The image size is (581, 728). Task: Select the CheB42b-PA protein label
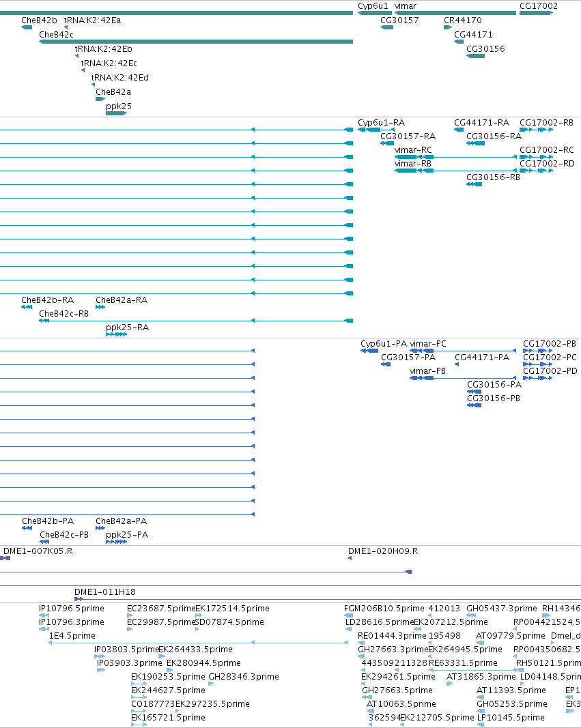(48, 521)
